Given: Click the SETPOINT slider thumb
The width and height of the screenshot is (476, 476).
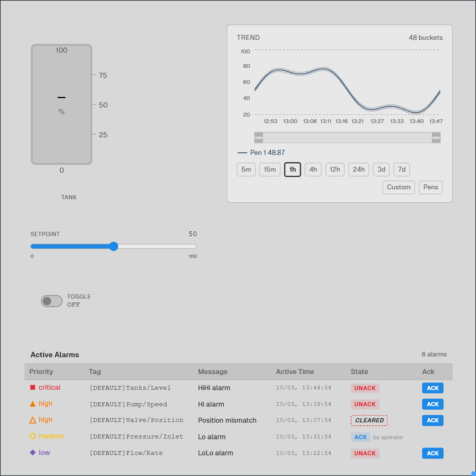Looking at the screenshot, I should click(x=114, y=246).
